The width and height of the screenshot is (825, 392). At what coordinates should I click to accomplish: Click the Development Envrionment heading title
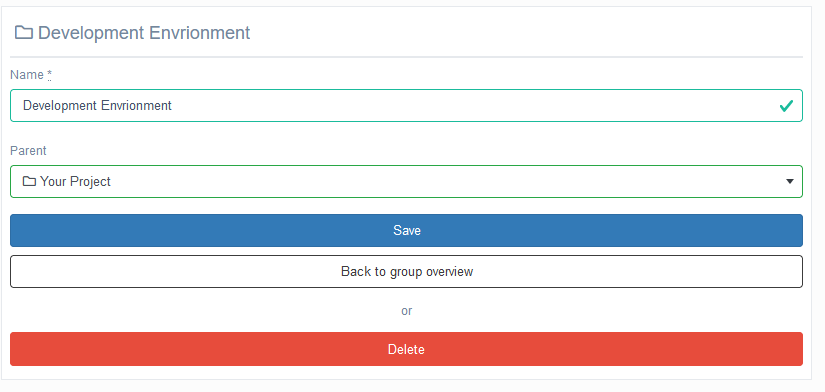click(x=144, y=33)
